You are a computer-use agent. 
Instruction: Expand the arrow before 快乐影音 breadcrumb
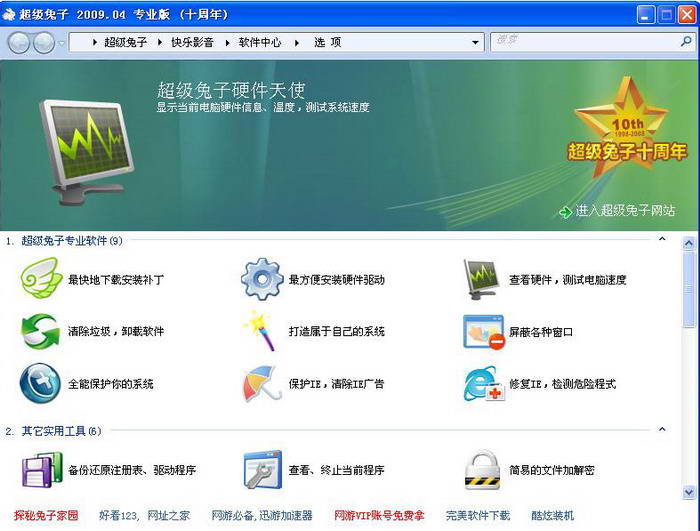160,42
